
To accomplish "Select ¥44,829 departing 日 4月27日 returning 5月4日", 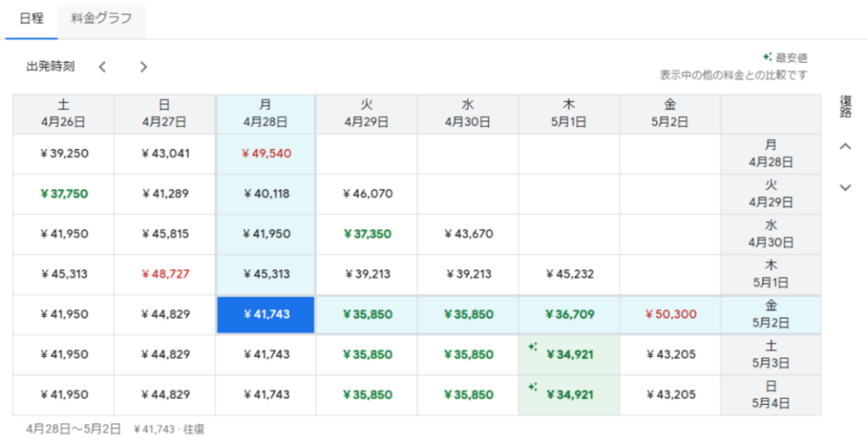I will tap(165, 396).
